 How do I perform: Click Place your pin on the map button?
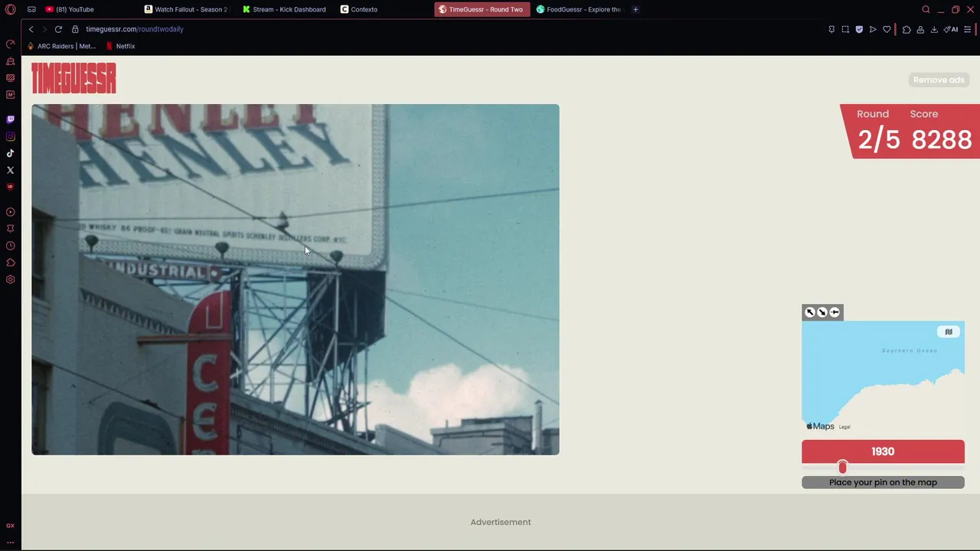point(883,482)
